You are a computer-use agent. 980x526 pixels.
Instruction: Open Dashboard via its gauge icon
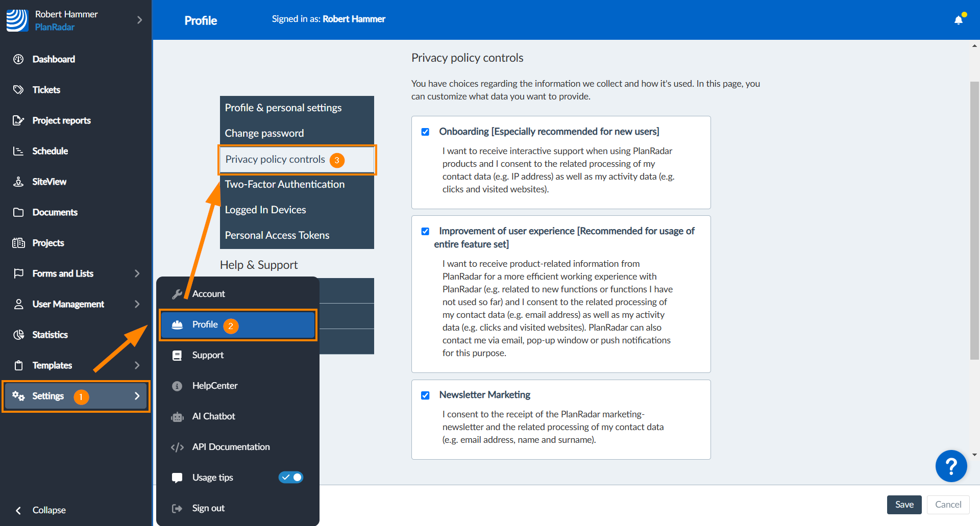18,59
